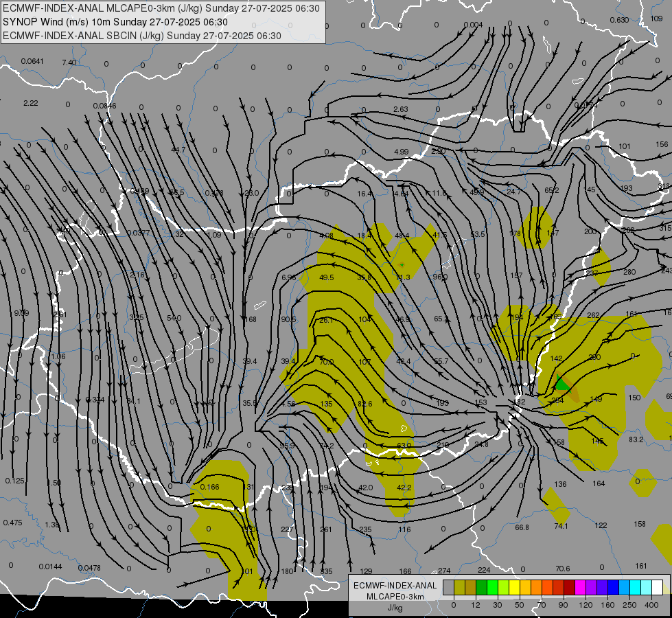Viewport: 672px width, 618px height.
Task: Click the map value 0.0144
Action: 50,566
